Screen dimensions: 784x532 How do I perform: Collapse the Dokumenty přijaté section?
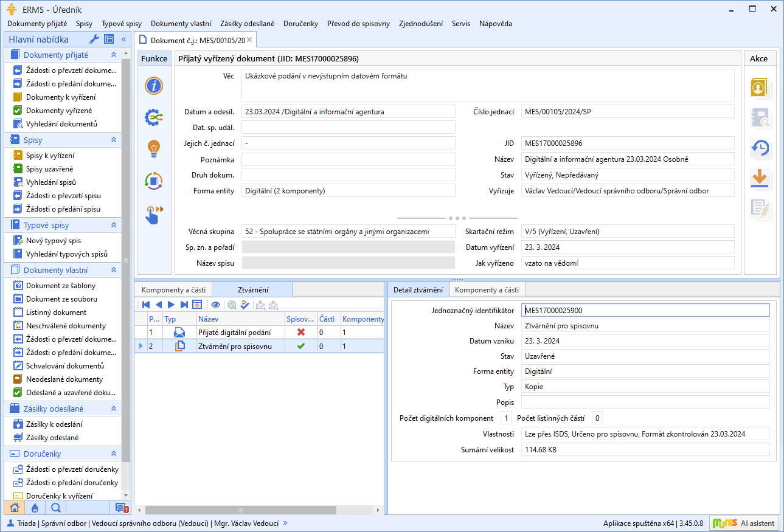[x=113, y=55]
